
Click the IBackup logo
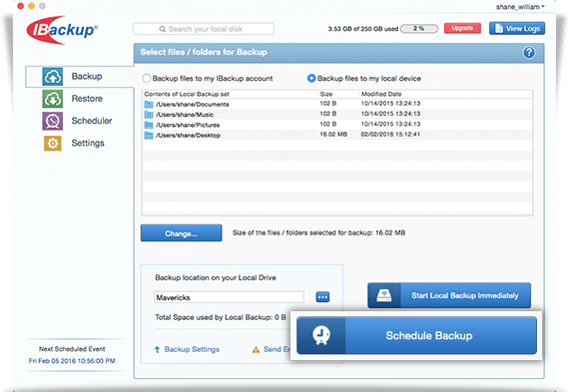point(62,30)
